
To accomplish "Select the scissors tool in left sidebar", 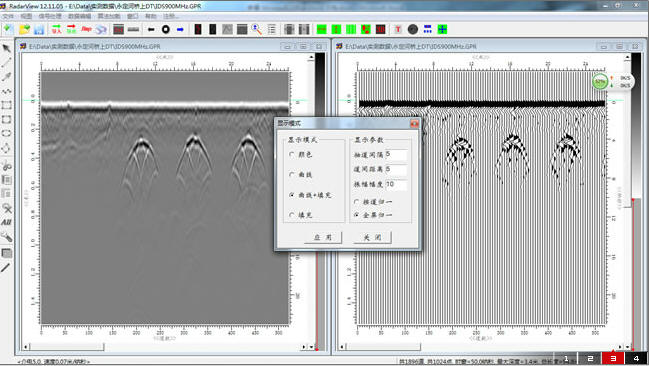I will 6,166.
